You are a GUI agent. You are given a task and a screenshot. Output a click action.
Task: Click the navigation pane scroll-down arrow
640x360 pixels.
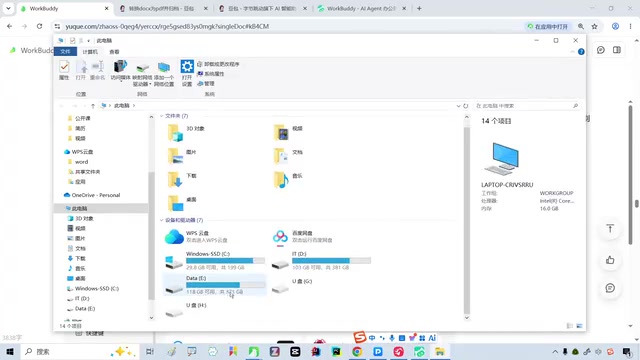pos(151,318)
